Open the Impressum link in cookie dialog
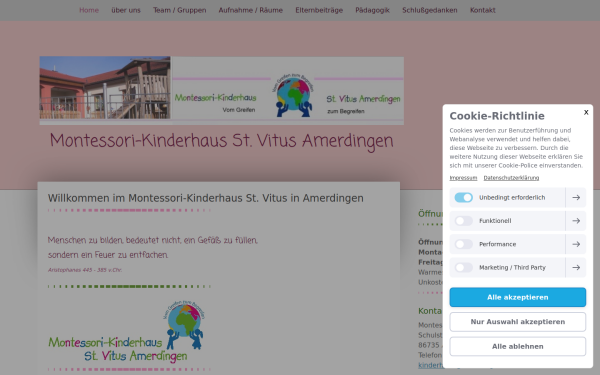This screenshot has width=600, height=375. coord(463,178)
